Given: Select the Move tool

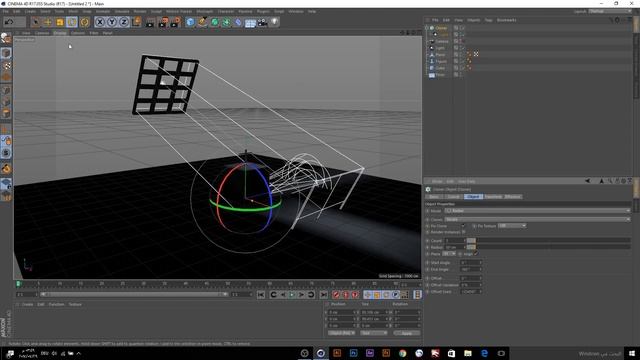Looking at the screenshot, I should click(47, 22).
